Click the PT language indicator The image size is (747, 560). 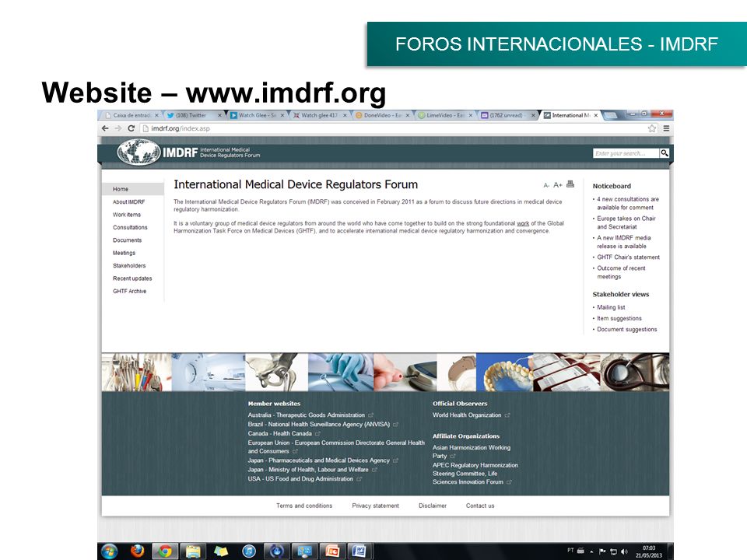[x=570, y=550]
